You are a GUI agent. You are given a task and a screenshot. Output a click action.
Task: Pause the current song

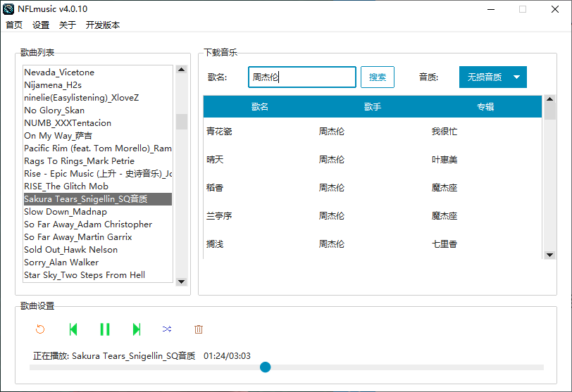(x=105, y=329)
